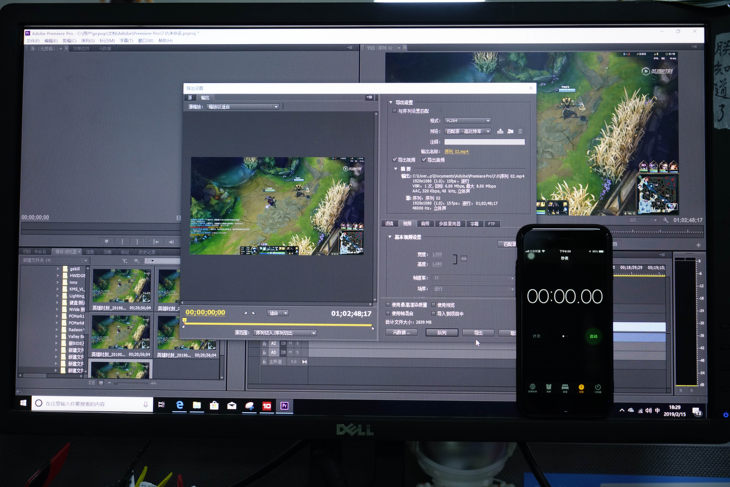Switch to the Output tab above the preview
Screen dimensions: 730x487
[205, 97]
